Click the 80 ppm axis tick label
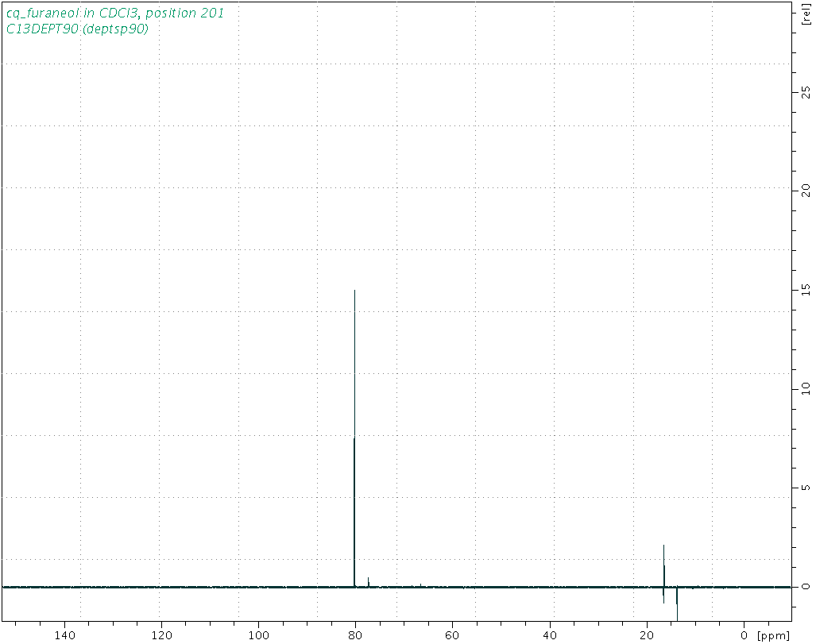The image size is (816, 644). click(355, 635)
